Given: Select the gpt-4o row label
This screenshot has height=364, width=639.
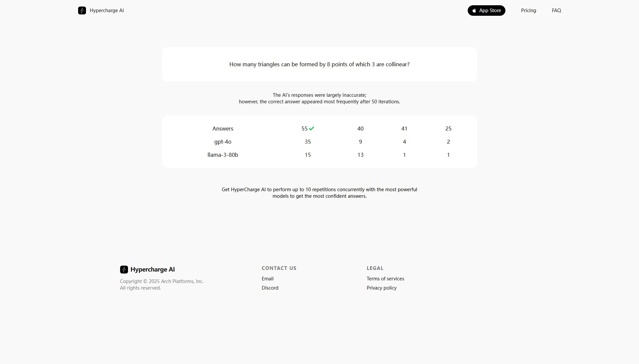Looking at the screenshot, I should (223, 142).
